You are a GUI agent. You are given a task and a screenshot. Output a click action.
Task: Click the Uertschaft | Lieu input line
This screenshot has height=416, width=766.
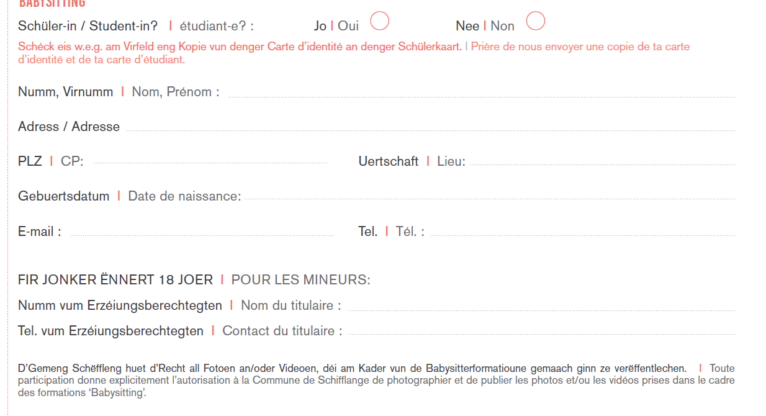pos(602,162)
